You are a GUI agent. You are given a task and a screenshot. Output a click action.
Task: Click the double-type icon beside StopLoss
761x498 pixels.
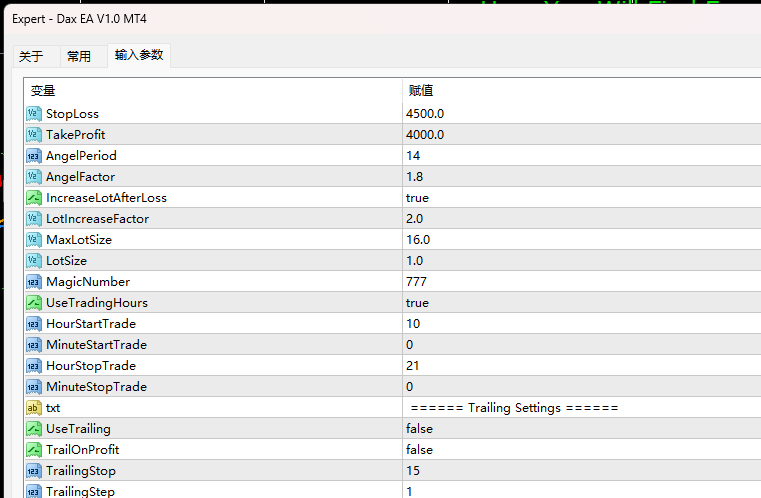pyautogui.click(x=34, y=114)
